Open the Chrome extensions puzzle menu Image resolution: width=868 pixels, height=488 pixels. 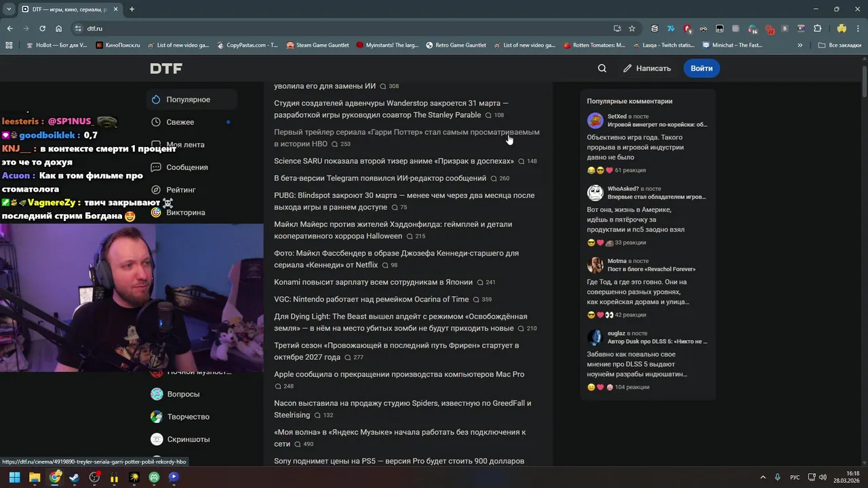pyautogui.click(x=817, y=28)
